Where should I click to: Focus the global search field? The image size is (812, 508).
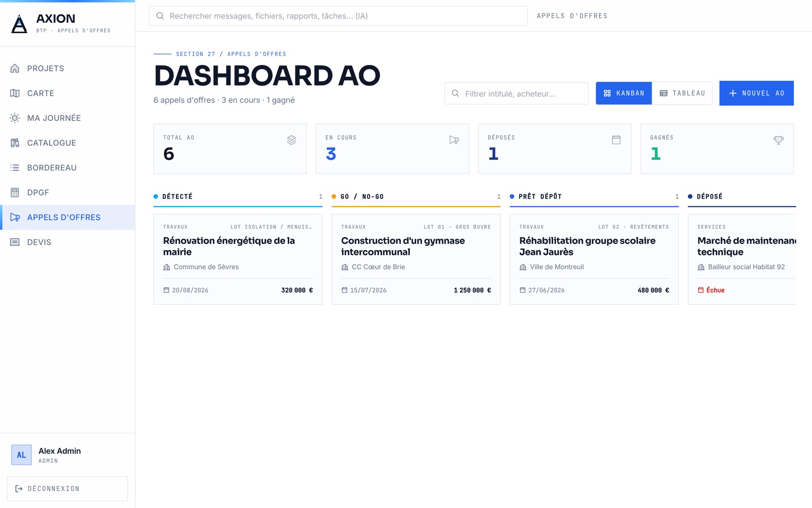point(338,16)
